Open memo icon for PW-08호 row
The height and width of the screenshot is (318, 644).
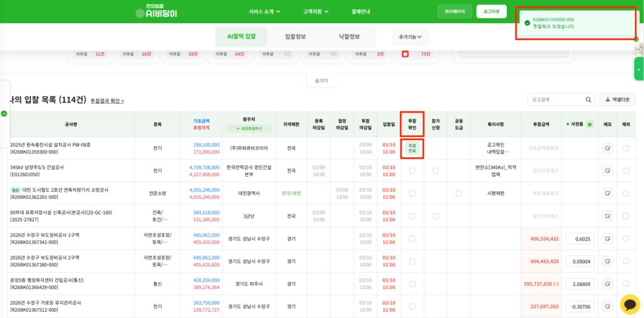(x=608, y=148)
